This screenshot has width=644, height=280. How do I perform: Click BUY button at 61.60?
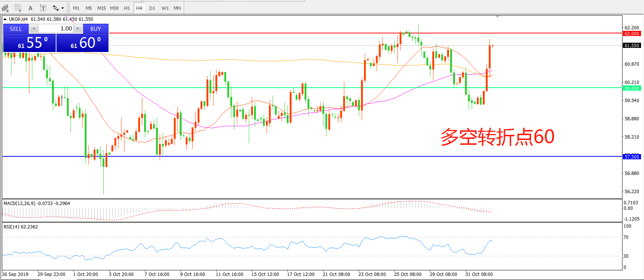[x=82, y=43]
